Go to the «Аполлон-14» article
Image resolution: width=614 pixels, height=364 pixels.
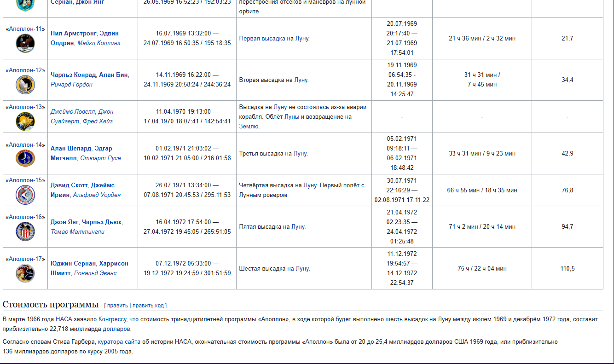[25, 144]
